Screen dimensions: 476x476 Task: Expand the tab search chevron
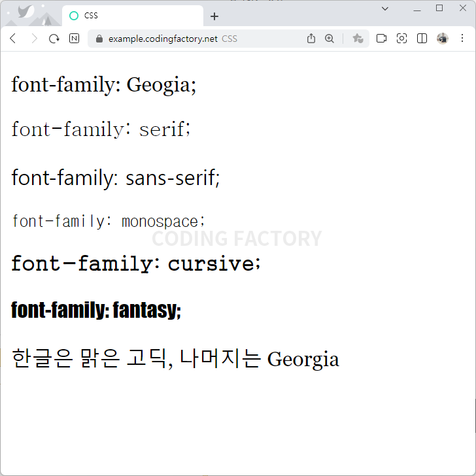(385, 8)
